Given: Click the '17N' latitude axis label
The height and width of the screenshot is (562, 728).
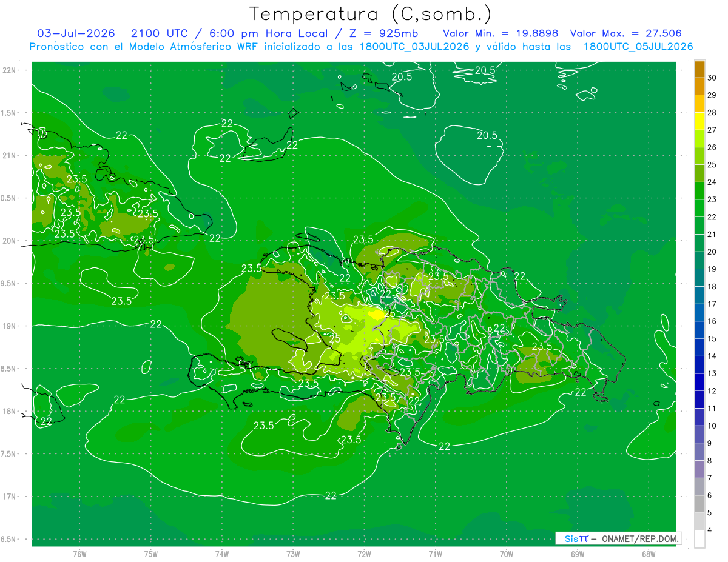Looking at the screenshot, I should click(x=9, y=497).
